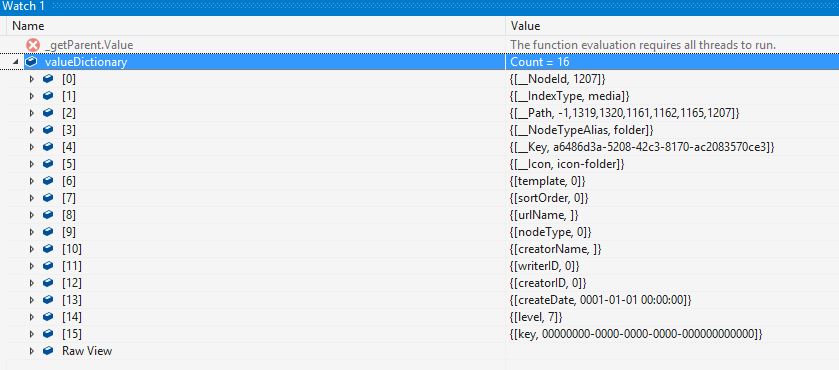Image resolution: width=839 pixels, height=370 pixels.
Task: Select the '{[creatorID, 0]}' value
Action: (548, 283)
